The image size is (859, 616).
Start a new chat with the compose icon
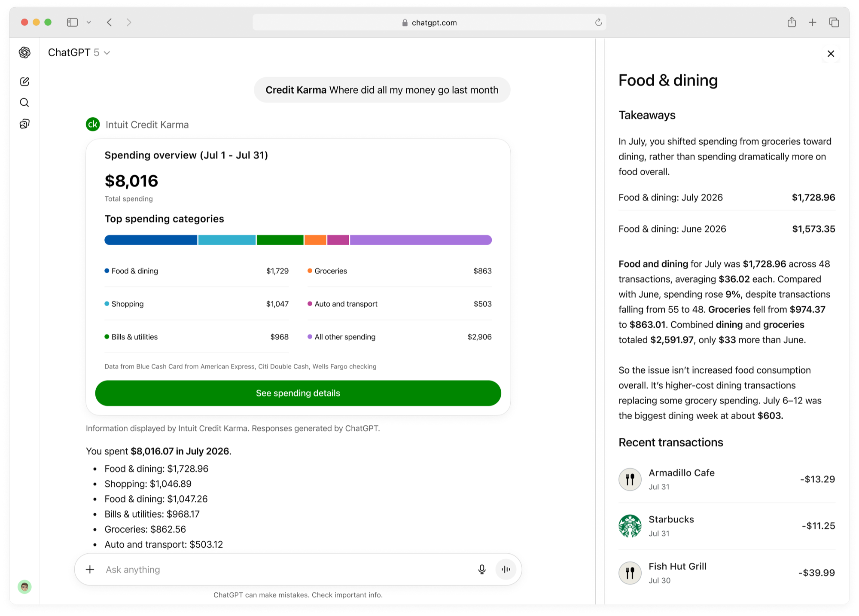click(24, 82)
